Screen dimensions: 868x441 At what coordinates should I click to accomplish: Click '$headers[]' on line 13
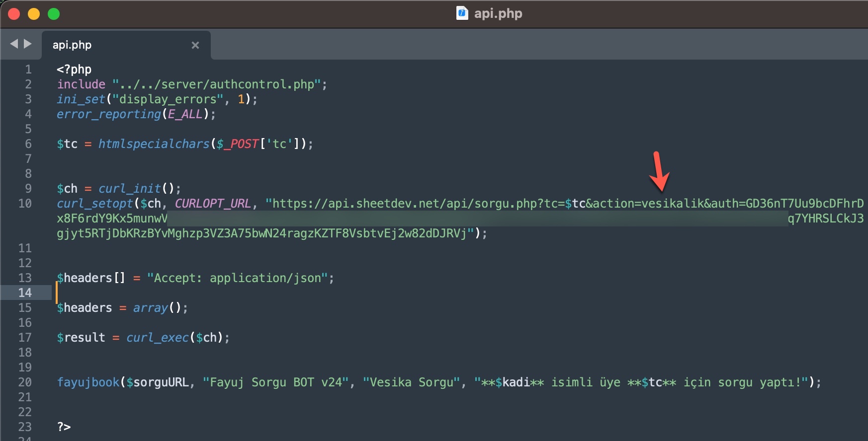pos(91,278)
